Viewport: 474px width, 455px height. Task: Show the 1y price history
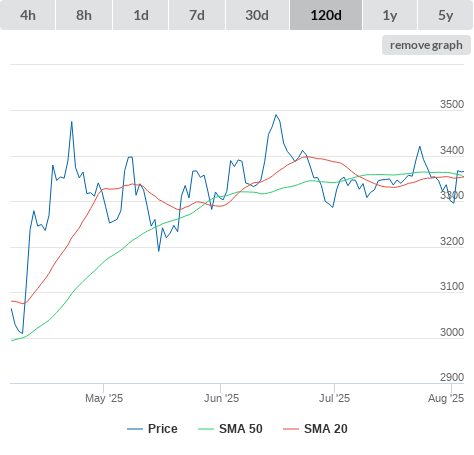390,15
